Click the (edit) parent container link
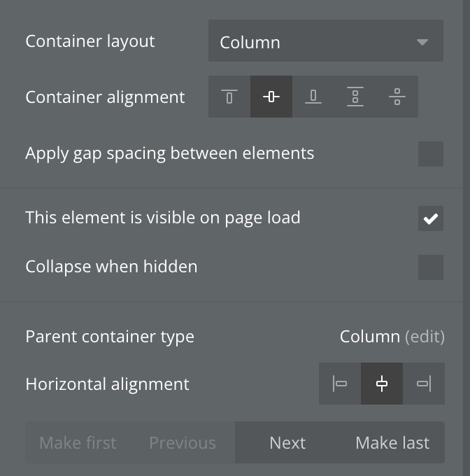 [425, 337]
